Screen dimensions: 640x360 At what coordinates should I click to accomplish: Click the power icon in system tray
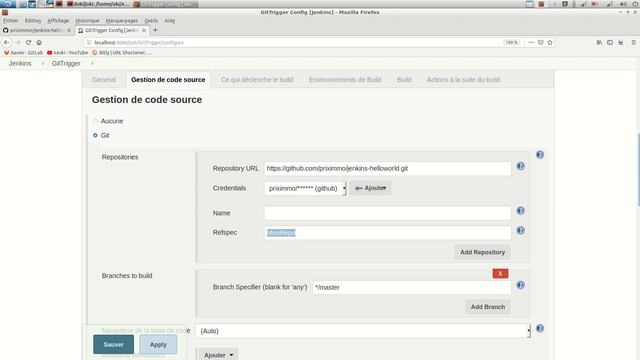pos(635,4)
